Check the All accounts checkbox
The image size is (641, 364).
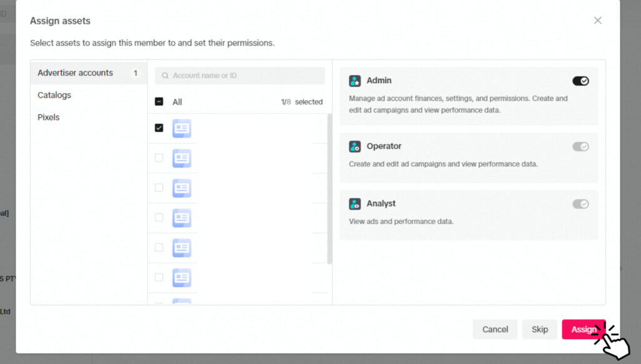(159, 102)
